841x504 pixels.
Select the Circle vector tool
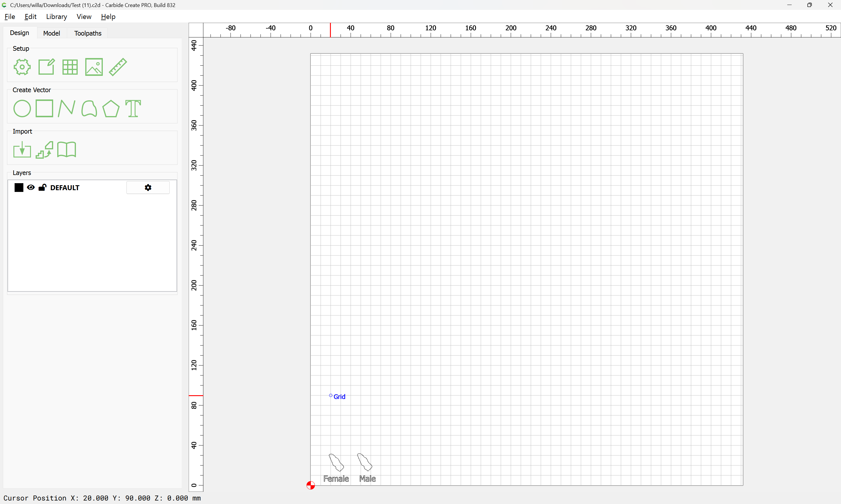[x=22, y=109]
